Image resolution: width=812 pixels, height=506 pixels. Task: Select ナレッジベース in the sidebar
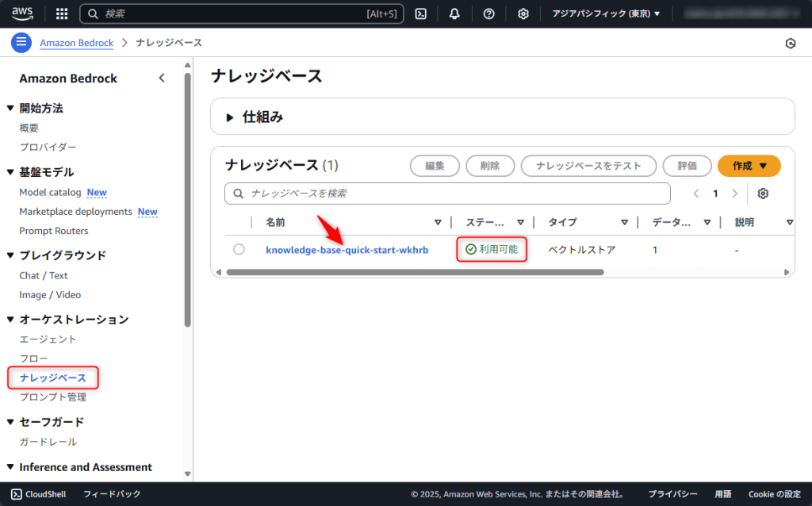pos(53,378)
